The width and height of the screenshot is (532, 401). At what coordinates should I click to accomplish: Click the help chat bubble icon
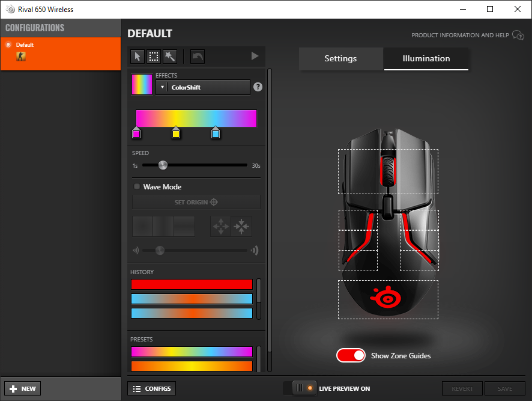pos(518,35)
